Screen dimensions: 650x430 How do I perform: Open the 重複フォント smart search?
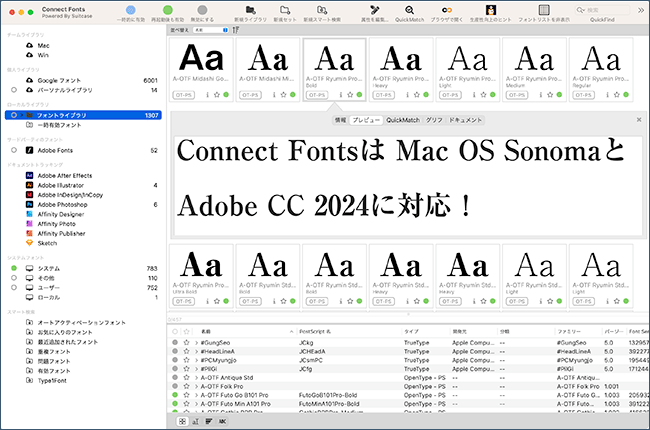pos(54,351)
